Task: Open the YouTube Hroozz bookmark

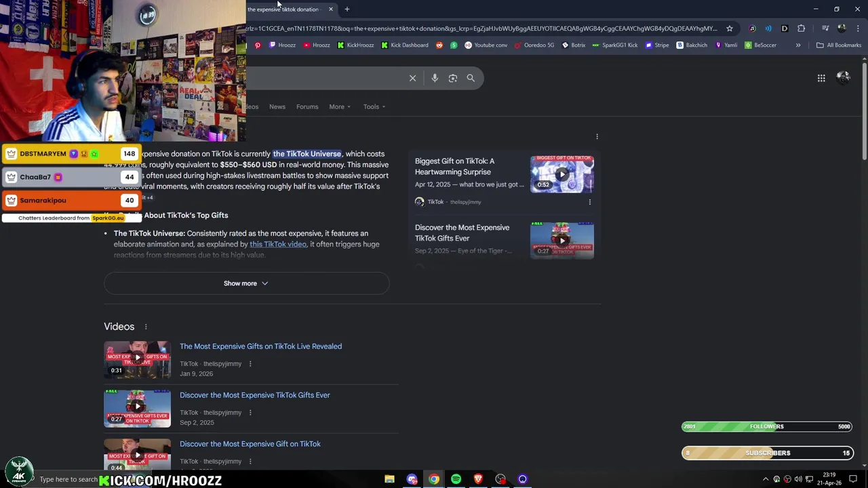Action: coord(317,45)
